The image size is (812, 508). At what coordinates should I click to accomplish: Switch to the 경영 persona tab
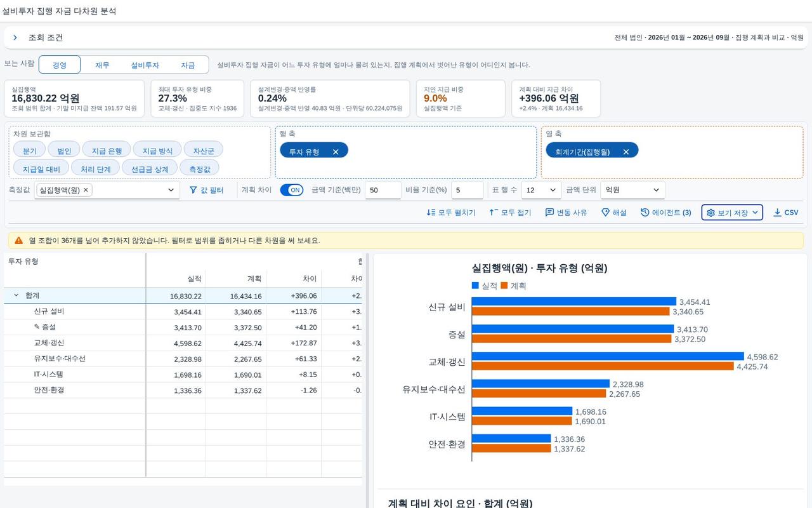click(x=60, y=65)
